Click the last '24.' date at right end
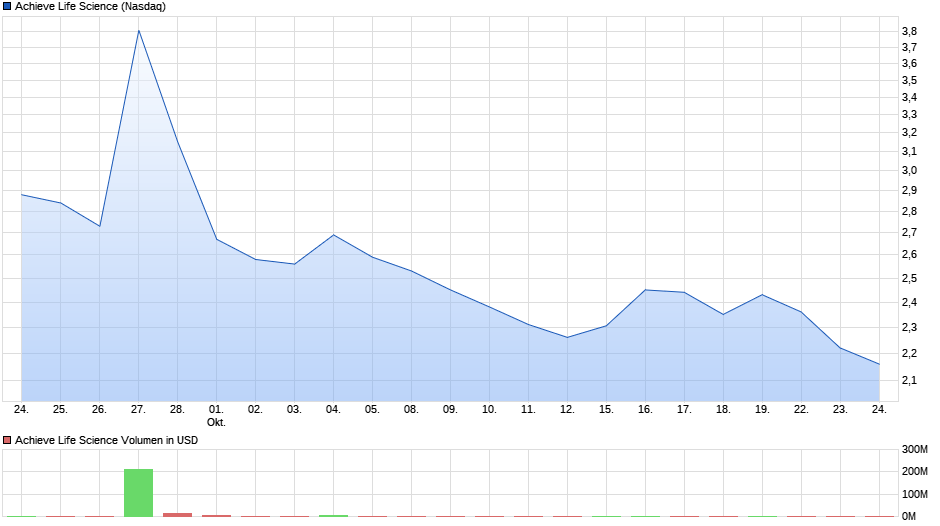Viewport: 940px width, 526px height. click(x=879, y=409)
